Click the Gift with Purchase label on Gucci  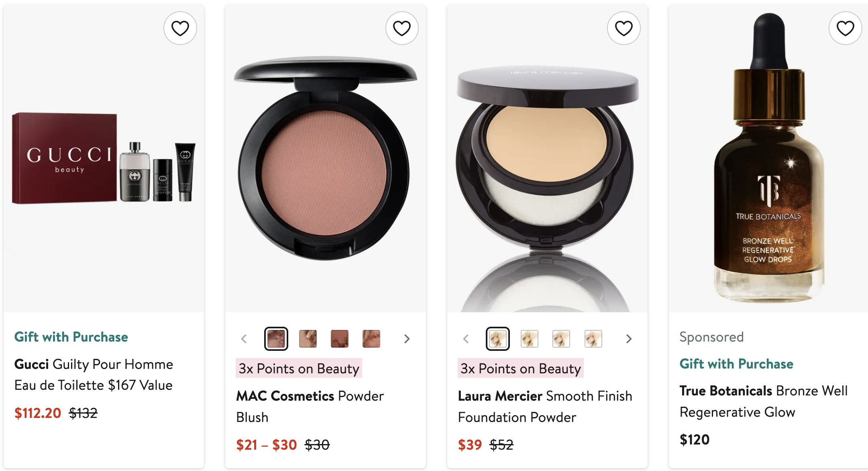tap(71, 337)
